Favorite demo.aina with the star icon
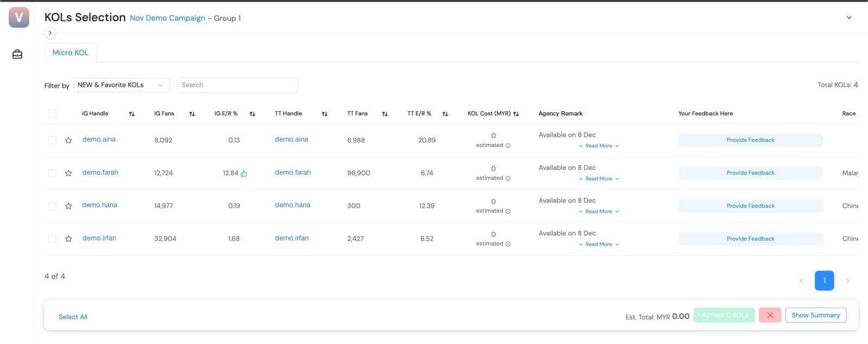 click(x=68, y=140)
